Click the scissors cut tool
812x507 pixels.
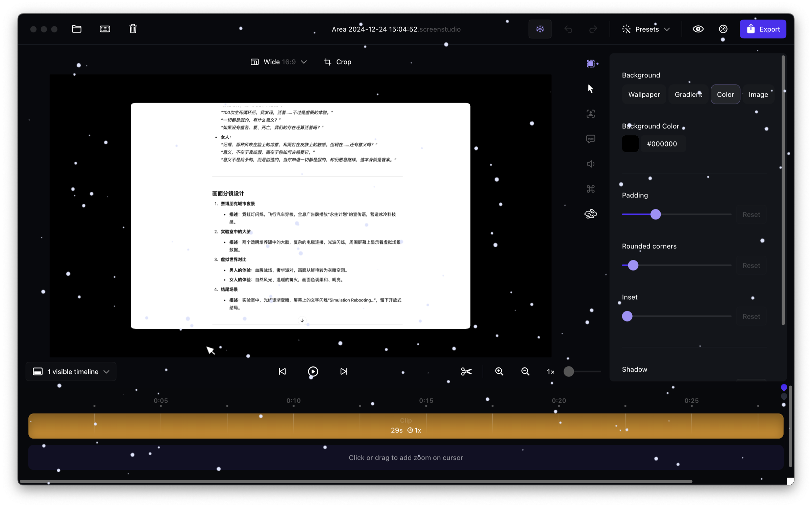point(466,372)
